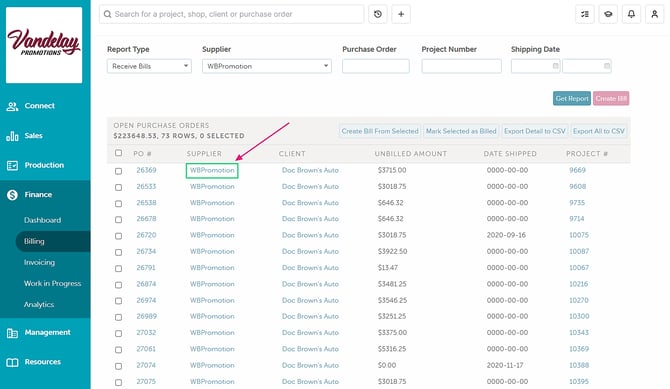The height and width of the screenshot is (389, 670).
Task: Open the Supplier dropdown showing WBPromotion
Action: (267, 66)
